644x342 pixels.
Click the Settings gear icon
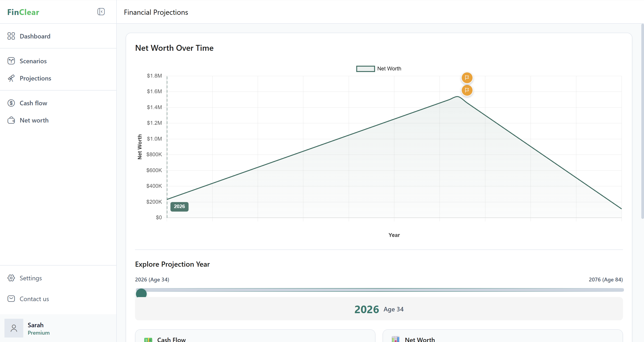point(11,278)
